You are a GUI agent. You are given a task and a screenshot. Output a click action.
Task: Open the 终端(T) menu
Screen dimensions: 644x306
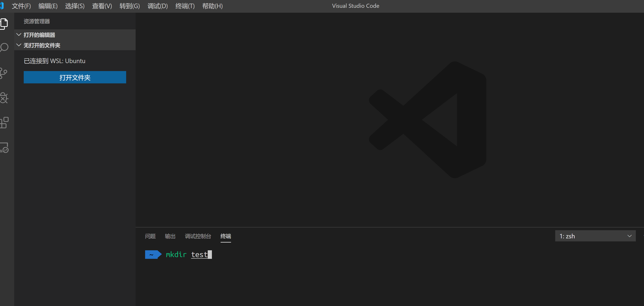(x=185, y=6)
